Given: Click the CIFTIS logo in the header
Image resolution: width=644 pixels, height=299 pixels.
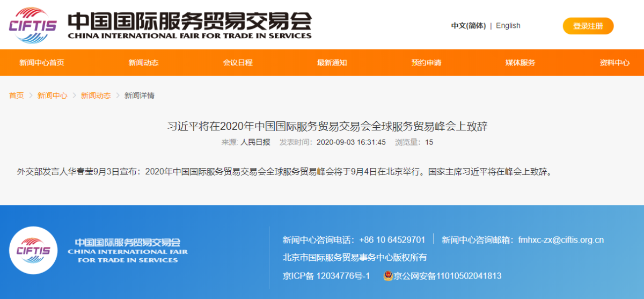Looking at the screenshot, I should (33, 25).
